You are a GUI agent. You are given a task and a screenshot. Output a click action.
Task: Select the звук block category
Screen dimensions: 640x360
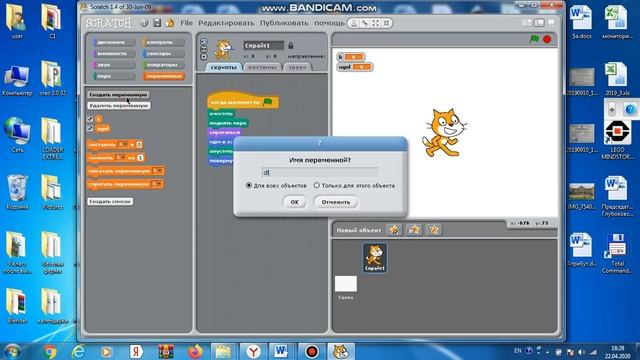114,65
